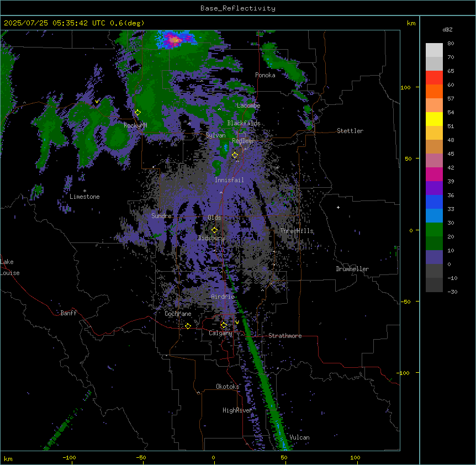Image resolution: width=476 pixels, height=465 pixels.
Task: Select the Airdrie label
Action: pyautogui.click(x=223, y=297)
